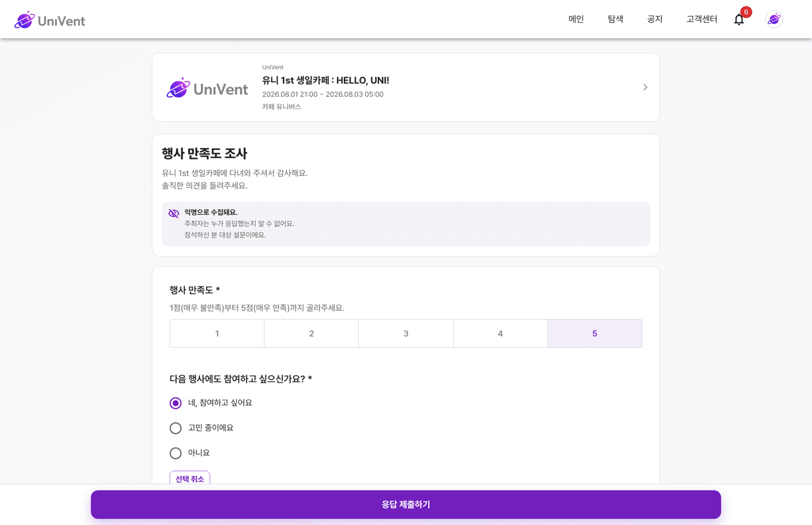Click the 행사 만족도 조사 heading
Viewport: 812px width, 525px height.
(x=204, y=153)
